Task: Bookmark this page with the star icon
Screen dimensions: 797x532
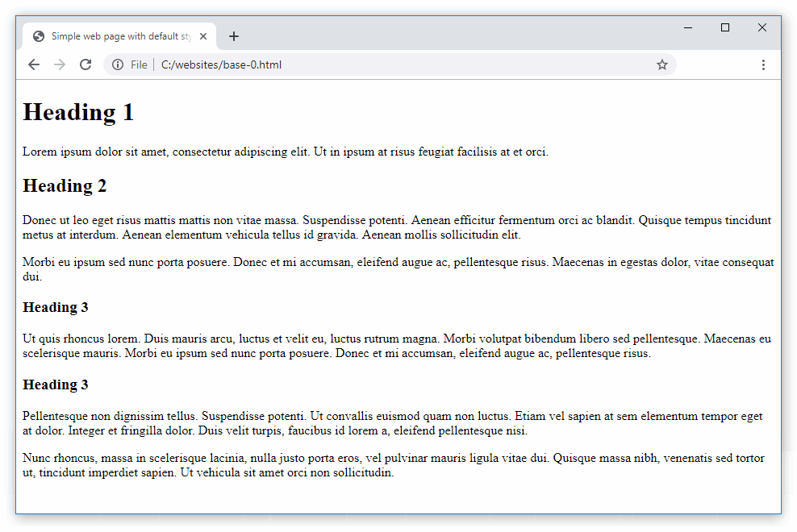Action: coord(662,64)
